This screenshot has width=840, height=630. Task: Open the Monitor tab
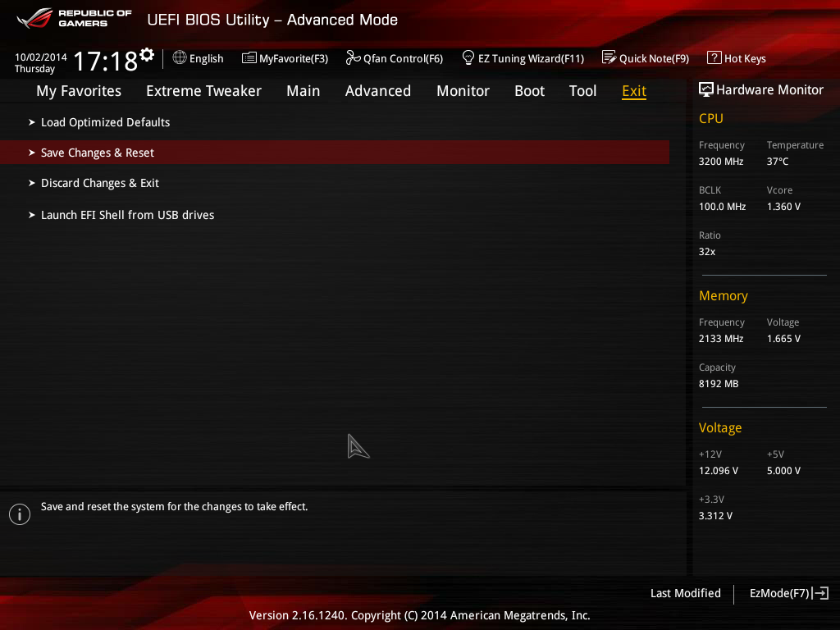(463, 91)
